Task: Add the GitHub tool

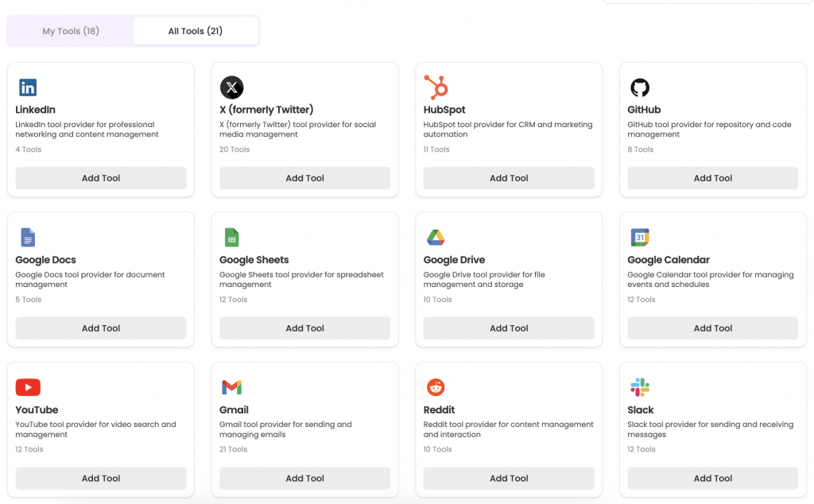Action: pyautogui.click(x=713, y=178)
